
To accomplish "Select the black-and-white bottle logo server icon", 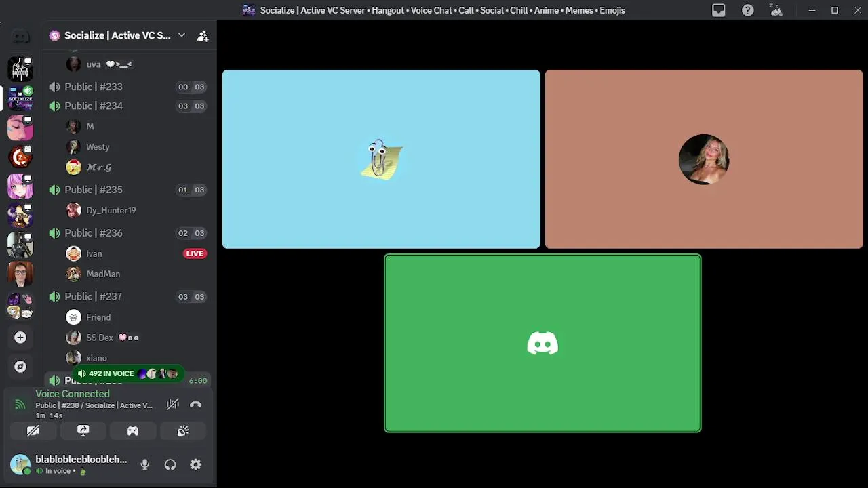I will coord(20,69).
